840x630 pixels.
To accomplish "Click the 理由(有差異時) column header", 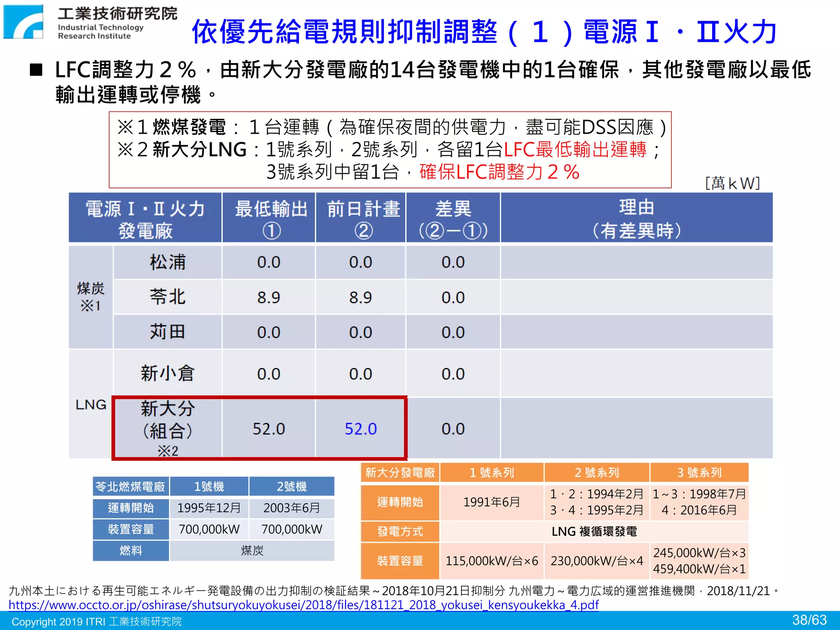I will [x=637, y=218].
